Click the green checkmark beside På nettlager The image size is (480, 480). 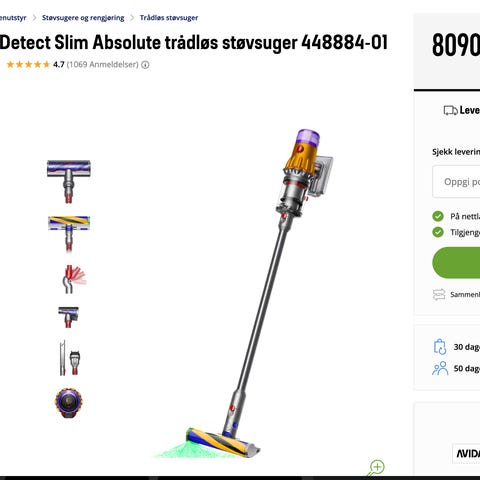click(438, 216)
